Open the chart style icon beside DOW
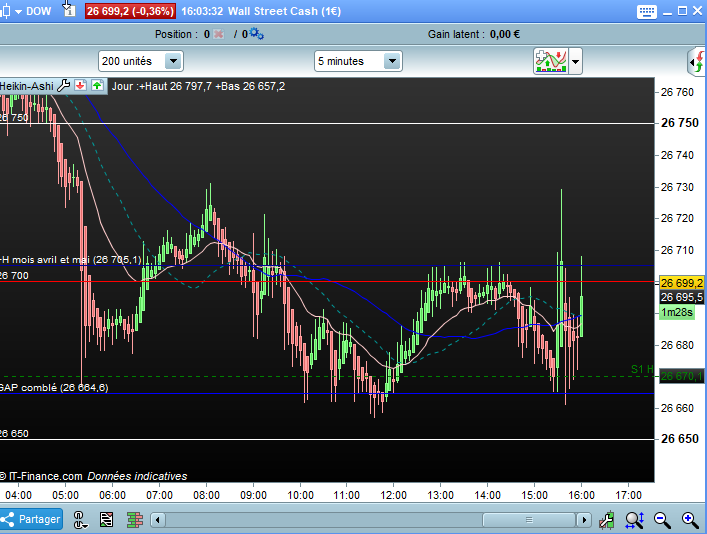The image size is (707, 534). click(x=6, y=11)
